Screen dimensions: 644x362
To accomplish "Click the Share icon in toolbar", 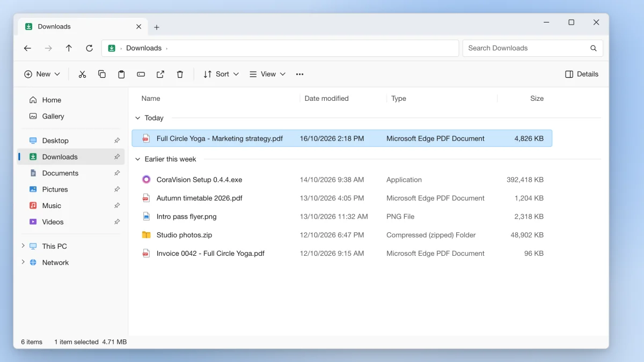I will pos(160,74).
